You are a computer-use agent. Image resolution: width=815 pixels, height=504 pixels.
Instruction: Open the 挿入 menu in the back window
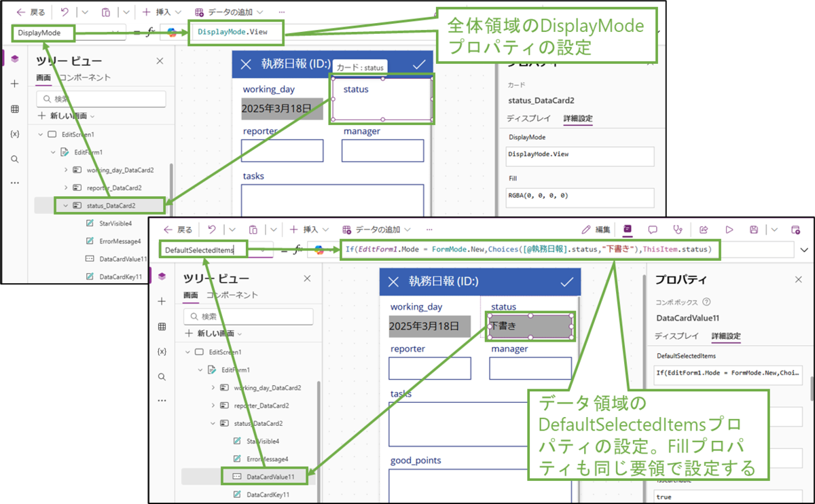(162, 12)
